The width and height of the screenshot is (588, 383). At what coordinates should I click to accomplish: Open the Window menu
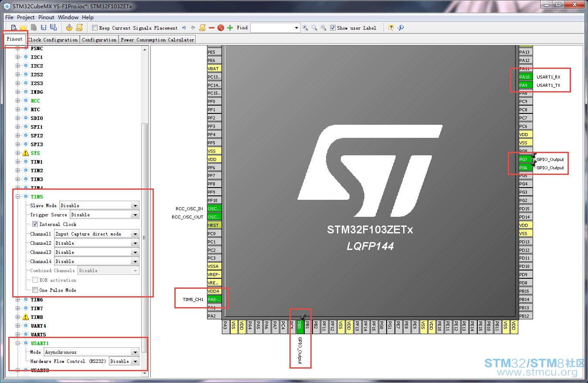[68, 17]
